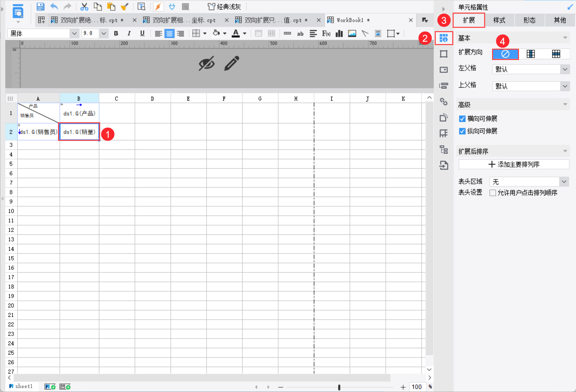This screenshot has width=576, height=392.
Task: Click the 经典浅灰 theme button
Action: (x=224, y=7)
